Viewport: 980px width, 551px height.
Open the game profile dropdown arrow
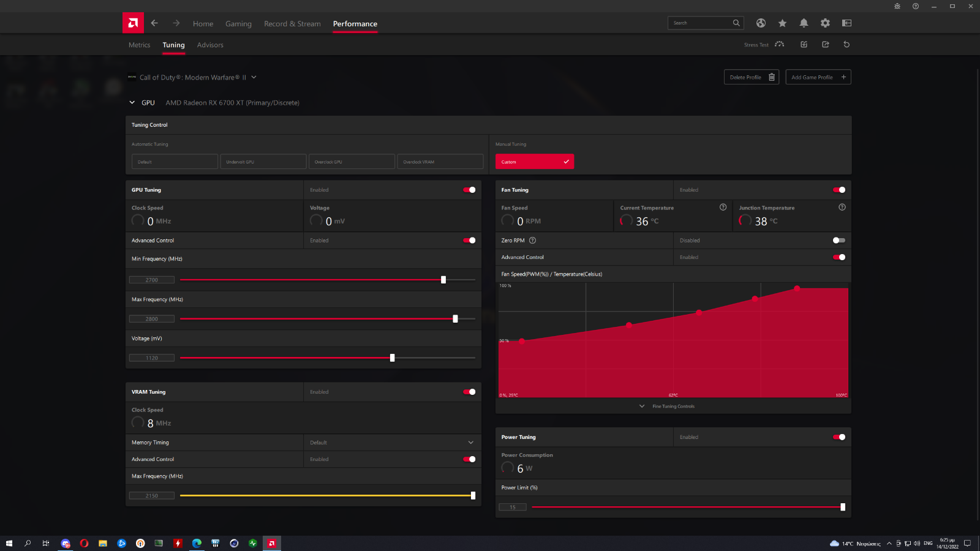(254, 77)
